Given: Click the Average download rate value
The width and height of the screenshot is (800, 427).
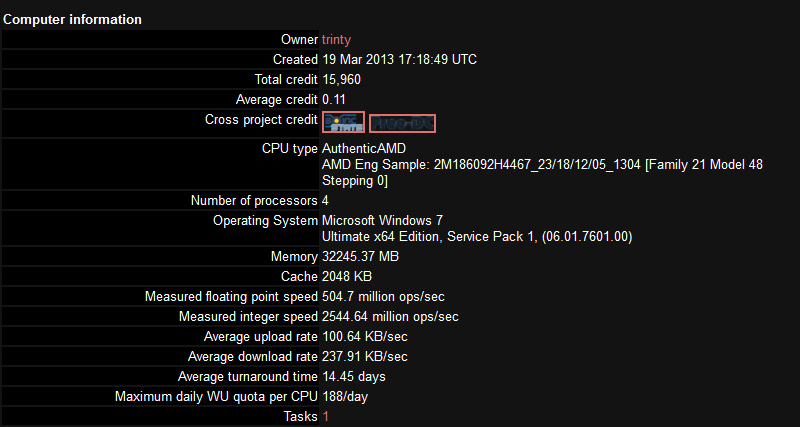Looking at the screenshot, I should tap(364, 356).
